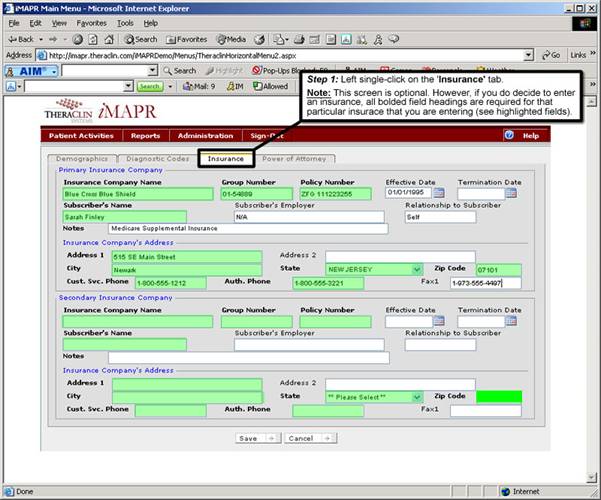Viewport: 601px width, 500px height.
Task: Switch to the Demographics tab
Action: pyautogui.click(x=82, y=158)
